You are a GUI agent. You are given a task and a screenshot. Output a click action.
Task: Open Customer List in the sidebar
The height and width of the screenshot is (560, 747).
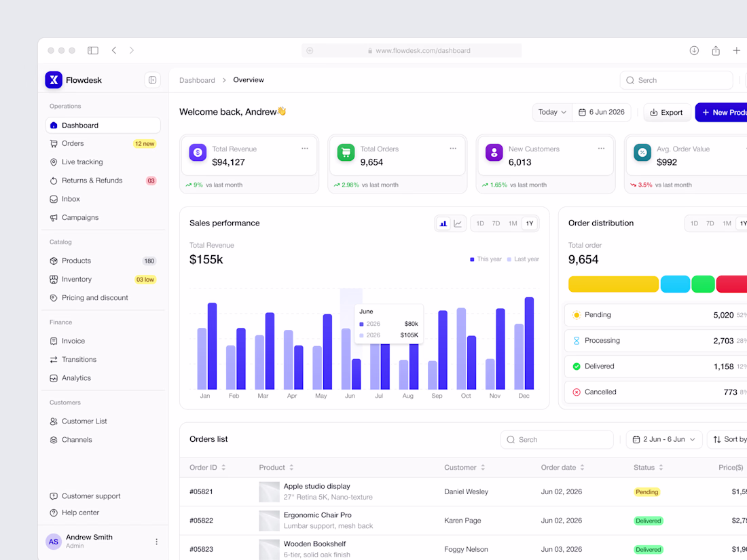[x=103, y=422]
